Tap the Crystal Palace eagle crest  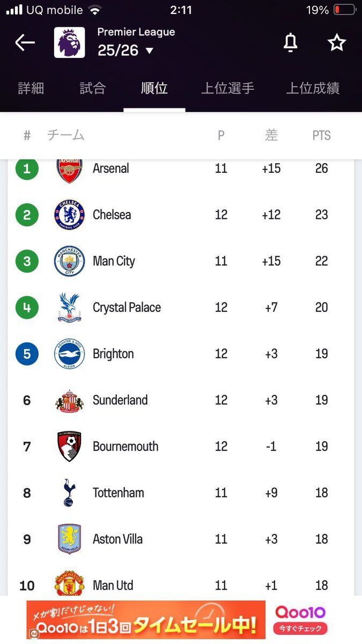point(69,308)
